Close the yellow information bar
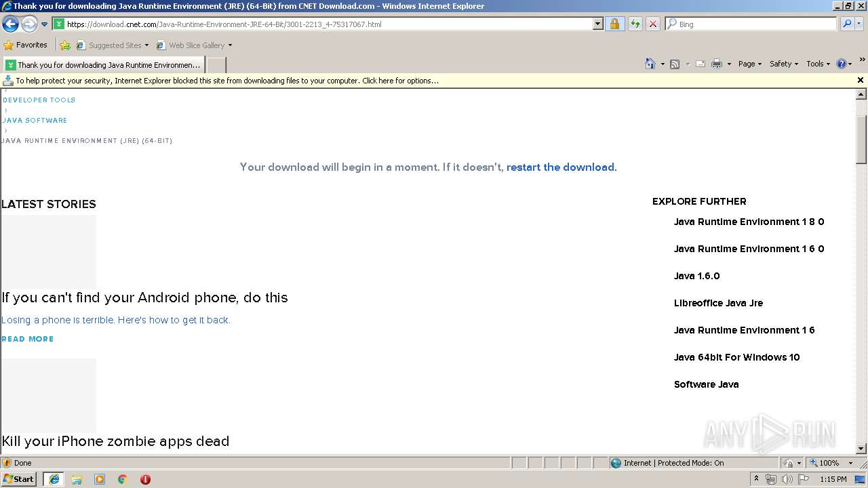The width and height of the screenshot is (868, 488). click(861, 80)
